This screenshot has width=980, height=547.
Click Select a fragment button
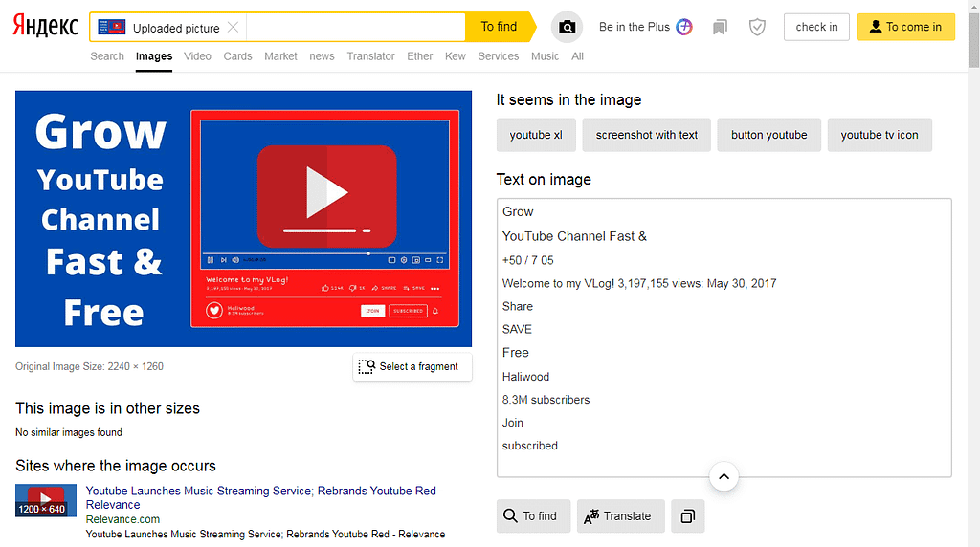pyautogui.click(x=412, y=366)
